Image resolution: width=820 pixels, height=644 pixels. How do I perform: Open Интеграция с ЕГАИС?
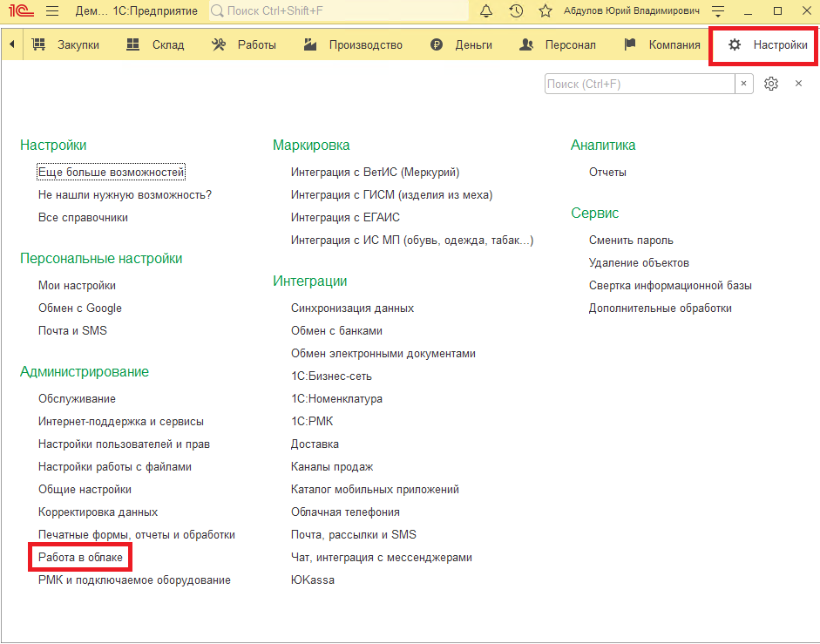(345, 217)
